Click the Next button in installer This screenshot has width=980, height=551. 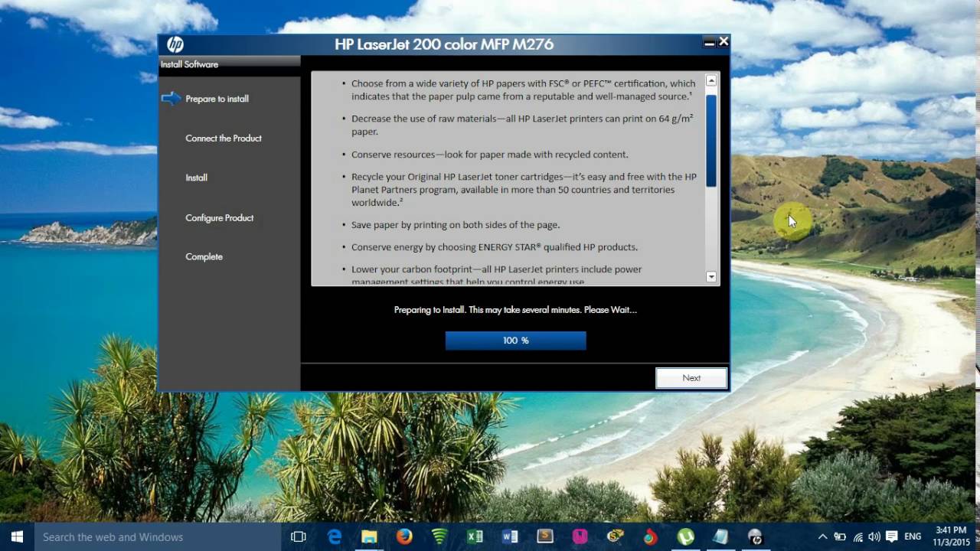tap(691, 378)
